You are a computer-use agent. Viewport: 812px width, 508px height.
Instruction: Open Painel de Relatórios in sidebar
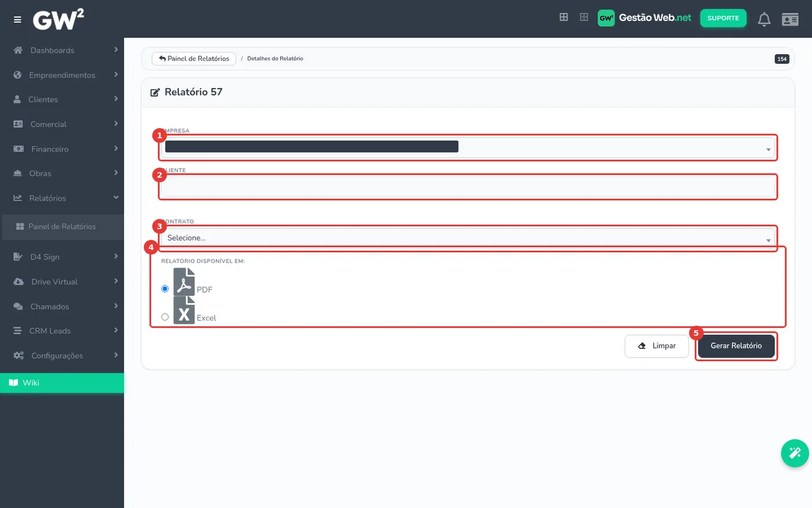[x=62, y=227]
